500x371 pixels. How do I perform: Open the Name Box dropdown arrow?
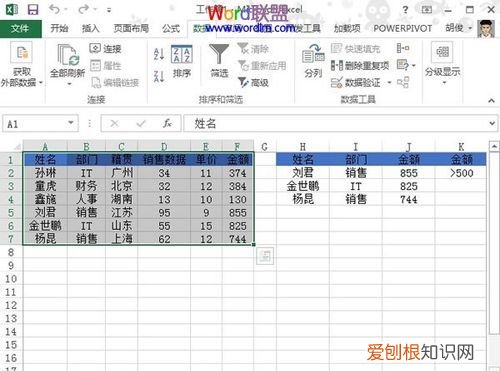pos(71,123)
